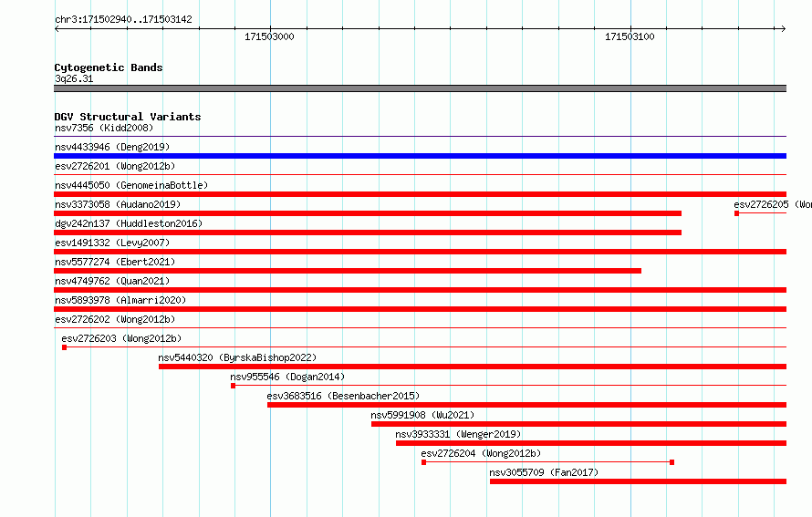Open nsv5893978 (Almarri2020) label
This screenshot has height=517, width=812.
coord(120,300)
